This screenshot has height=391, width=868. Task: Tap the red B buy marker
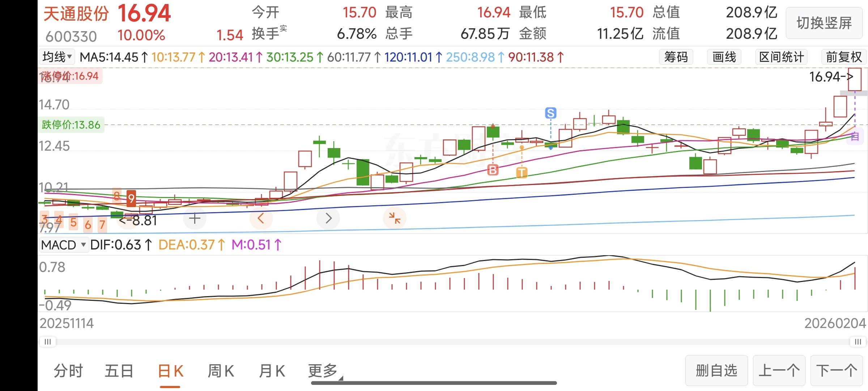point(493,169)
